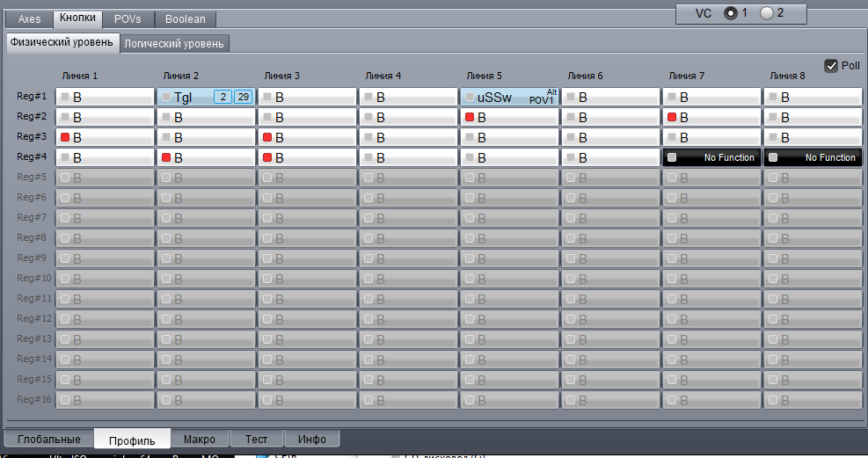This screenshot has width=868, height=458.
Task: Click the red indicator in Reg#3 Линия 3
Action: click(x=267, y=137)
